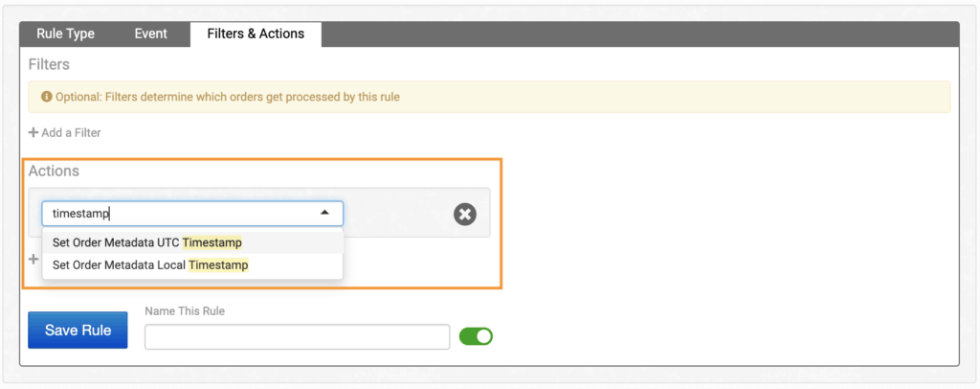Choose Set Order Metadata UTC Timestamp

(147, 242)
